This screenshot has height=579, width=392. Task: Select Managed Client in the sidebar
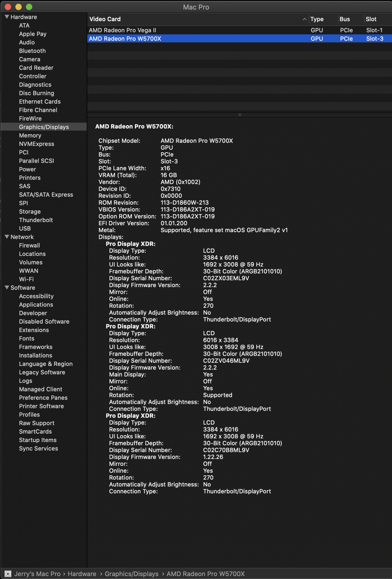click(x=41, y=389)
